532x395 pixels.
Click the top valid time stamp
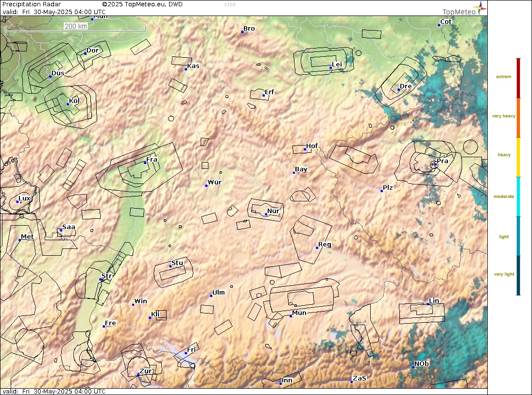(x=53, y=12)
